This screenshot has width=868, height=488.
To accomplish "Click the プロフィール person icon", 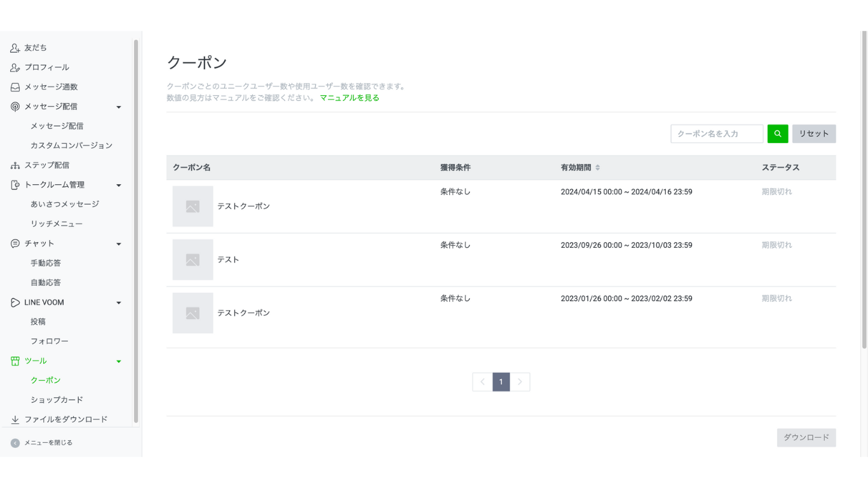I will coord(15,67).
